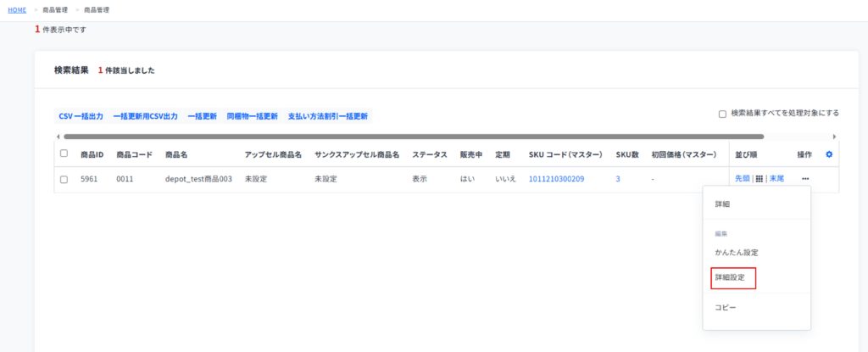
Task: Click the CSV一括出力 button
Action: click(81, 116)
